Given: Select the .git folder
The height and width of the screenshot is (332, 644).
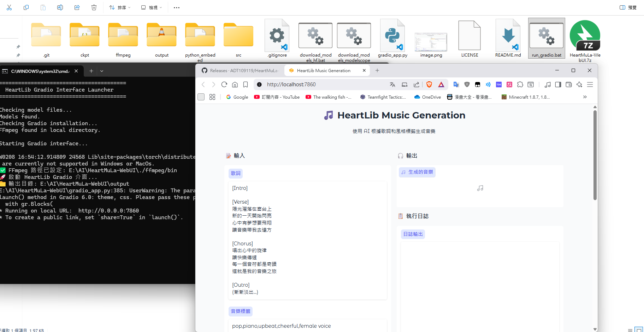Looking at the screenshot, I should [x=46, y=39].
